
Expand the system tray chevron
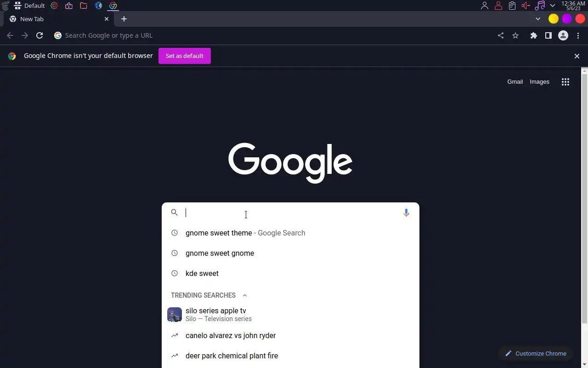[x=553, y=6]
